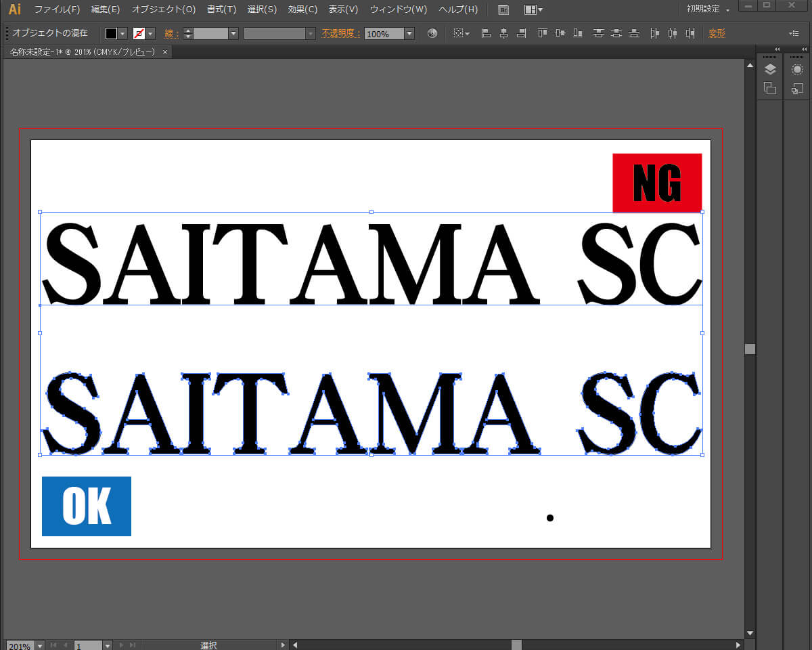Click the vertical align bottom icon
Screen dimensions: 812x650
tap(577, 33)
